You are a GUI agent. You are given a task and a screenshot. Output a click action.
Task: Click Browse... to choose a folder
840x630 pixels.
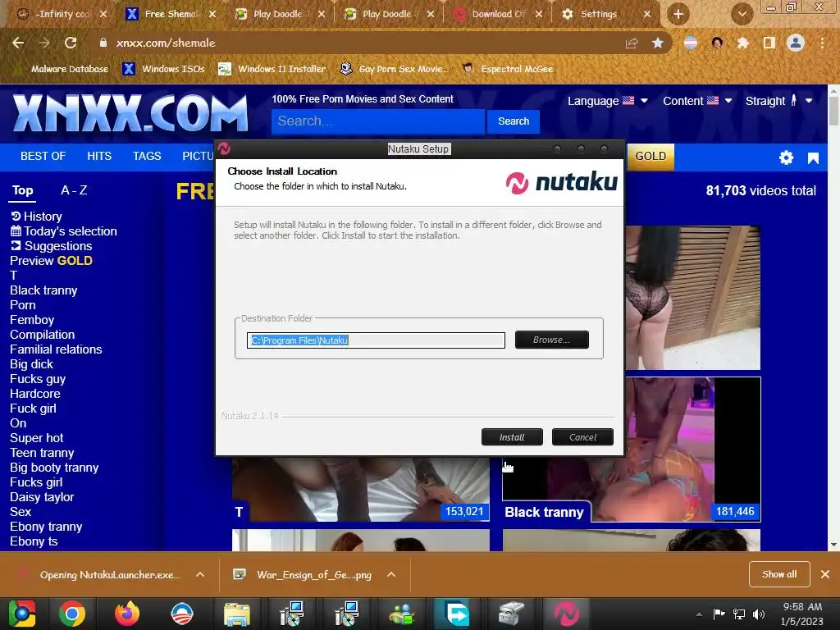coord(551,340)
